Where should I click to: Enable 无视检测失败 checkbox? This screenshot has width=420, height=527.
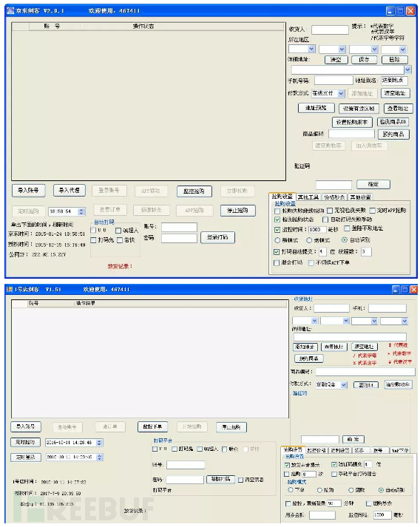[x=330, y=211]
